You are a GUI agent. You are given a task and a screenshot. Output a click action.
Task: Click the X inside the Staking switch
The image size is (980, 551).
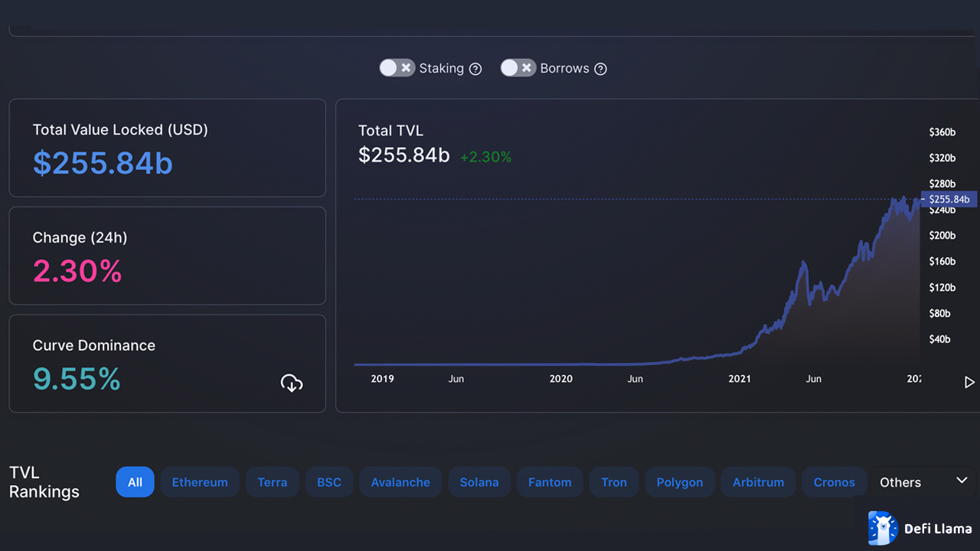pos(407,67)
